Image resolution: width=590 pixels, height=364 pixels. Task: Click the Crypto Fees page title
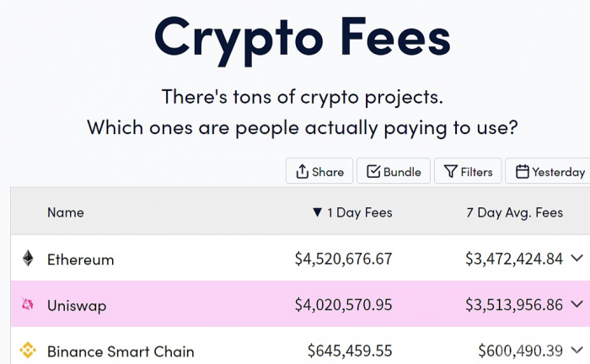click(x=302, y=35)
